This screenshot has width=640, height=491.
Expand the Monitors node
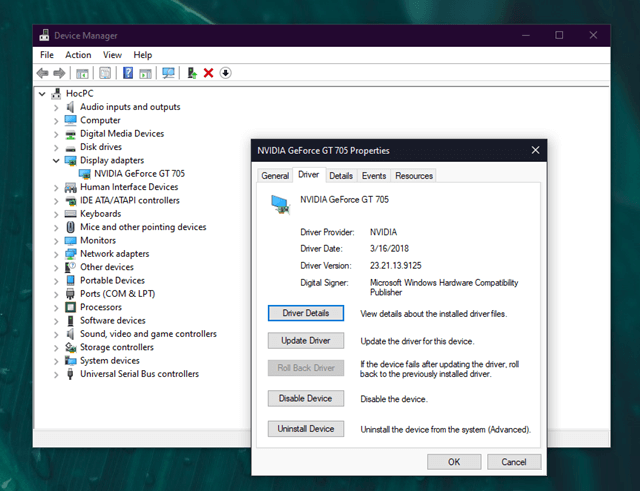(56, 241)
